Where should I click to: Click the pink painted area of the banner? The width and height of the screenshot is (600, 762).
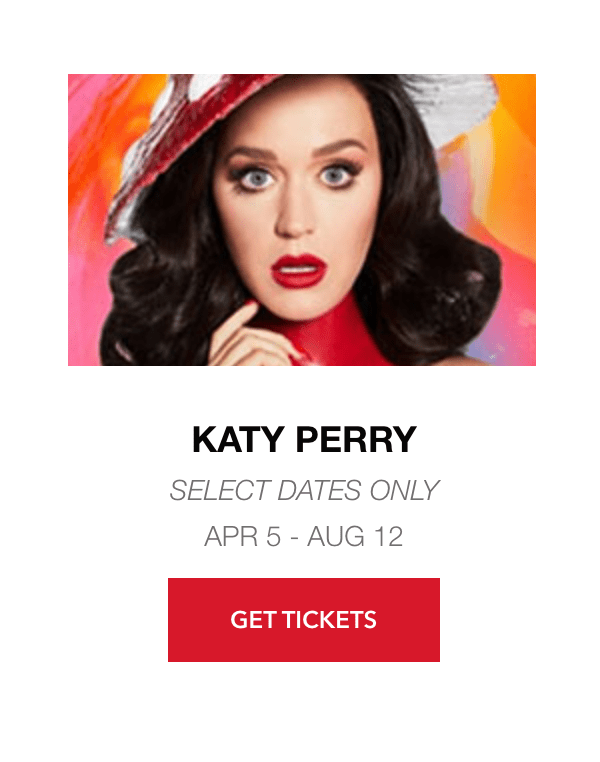point(87,301)
